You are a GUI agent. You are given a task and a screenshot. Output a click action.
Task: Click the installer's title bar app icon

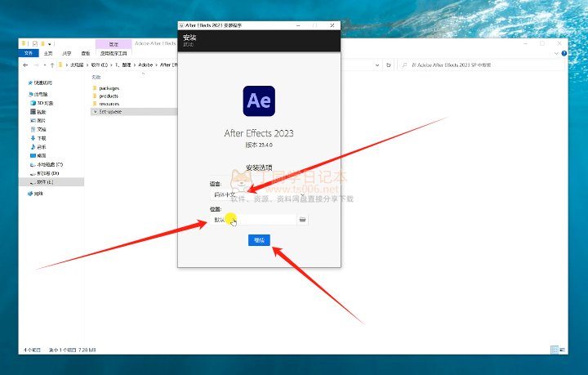coord(181,25)
